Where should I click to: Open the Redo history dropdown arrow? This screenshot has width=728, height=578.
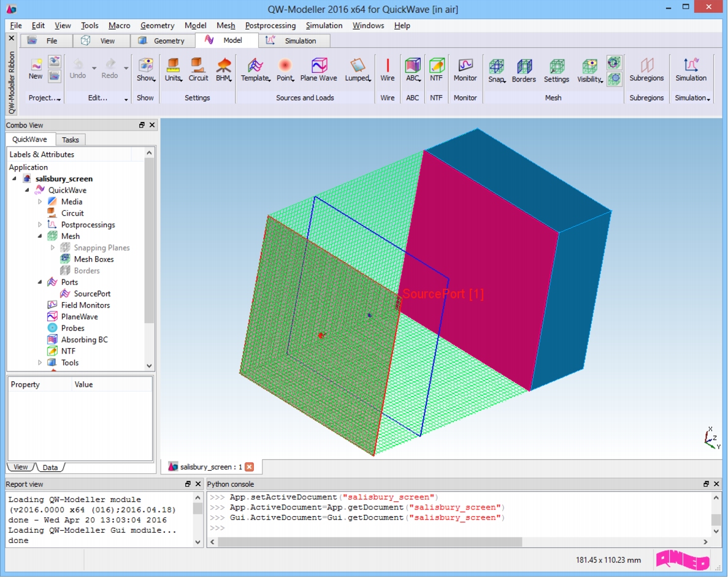pos(126,68)
